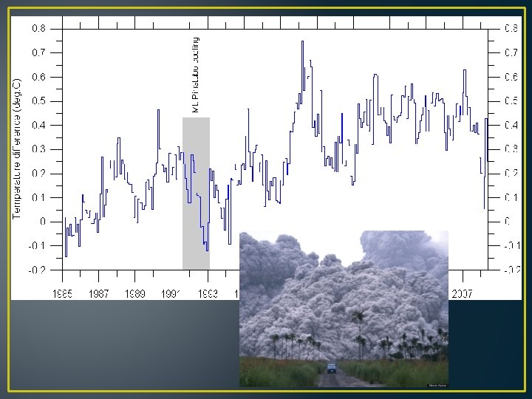
Task: Click the 0.8 value on right axis
Action: tap(511, 28)
